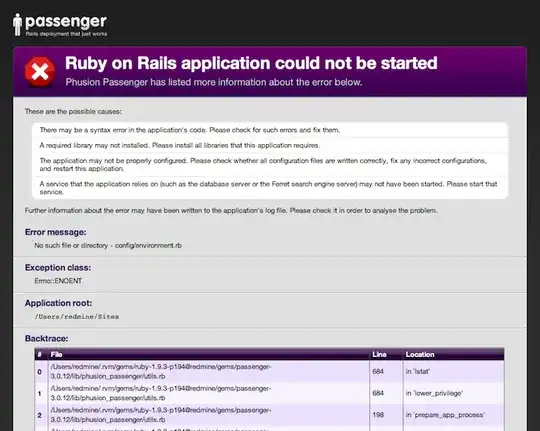Click the 'in lower_privilege' location cell

[x=434, y=393]
